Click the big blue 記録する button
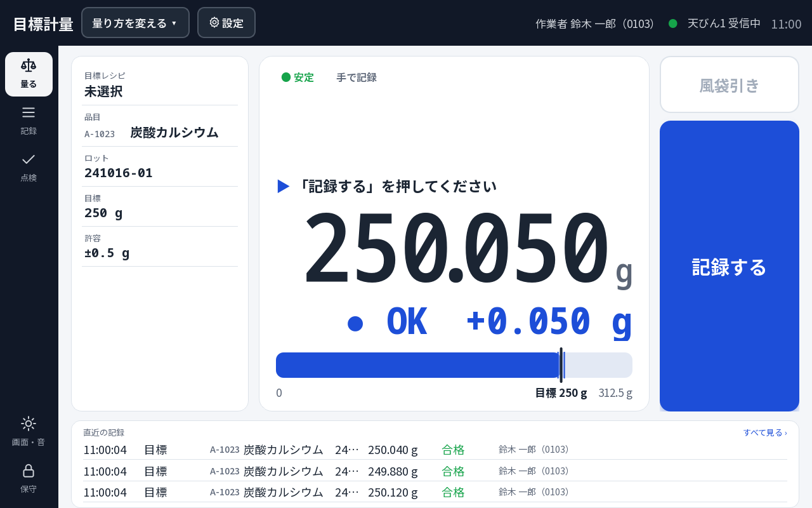The height and width of the screenshot is (508, 812). (730, 266)
